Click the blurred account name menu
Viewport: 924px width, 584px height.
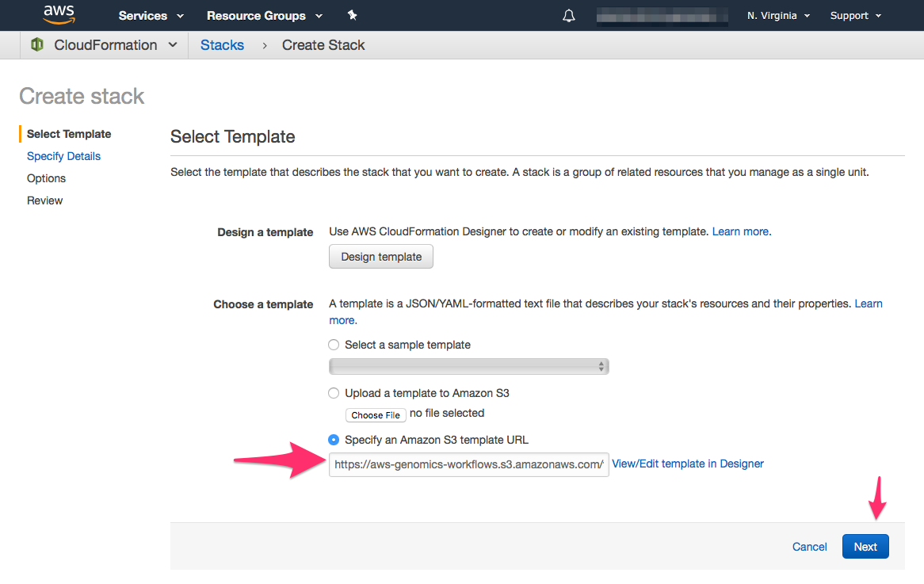(x=662, y=16)
